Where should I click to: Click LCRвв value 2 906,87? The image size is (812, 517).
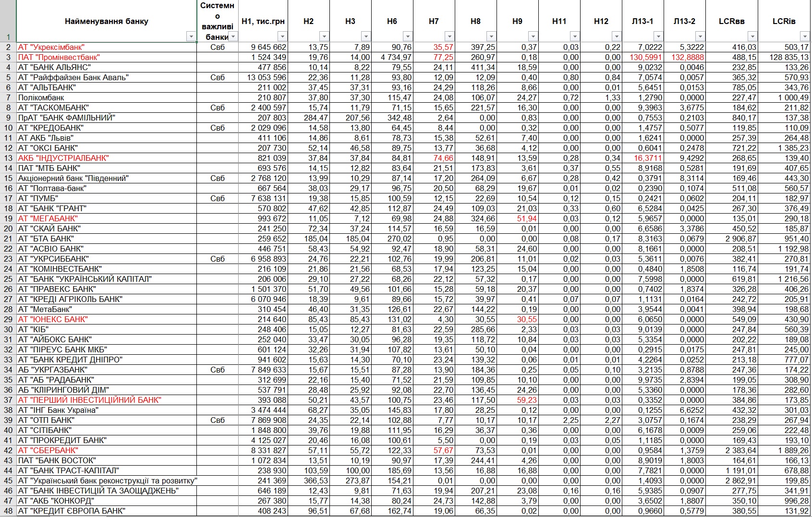point(732,239)
